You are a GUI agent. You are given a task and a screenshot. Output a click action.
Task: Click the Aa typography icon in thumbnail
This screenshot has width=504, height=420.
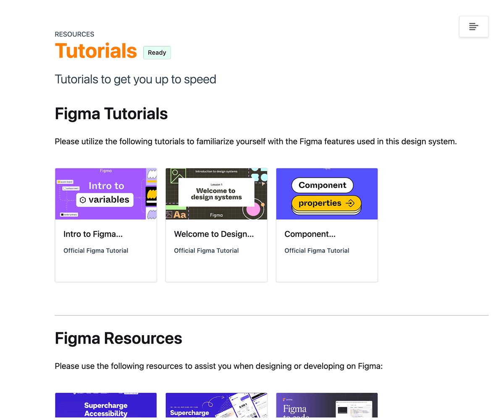[x=180, y=215]
